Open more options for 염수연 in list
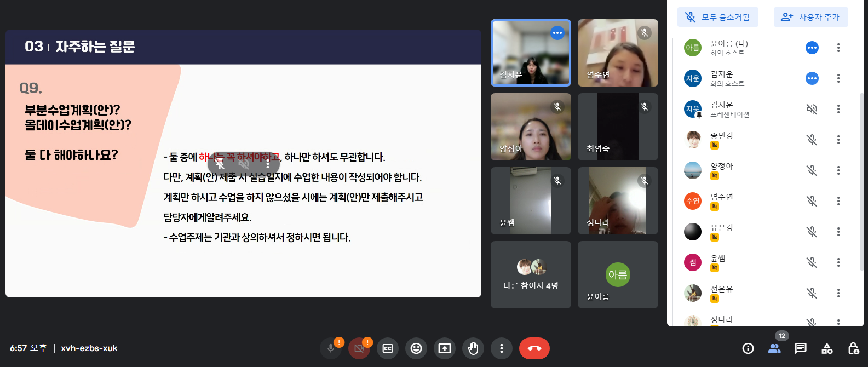The width and height of the screenshot is (868, 367). pyautogui.click(x=838, y=201)
